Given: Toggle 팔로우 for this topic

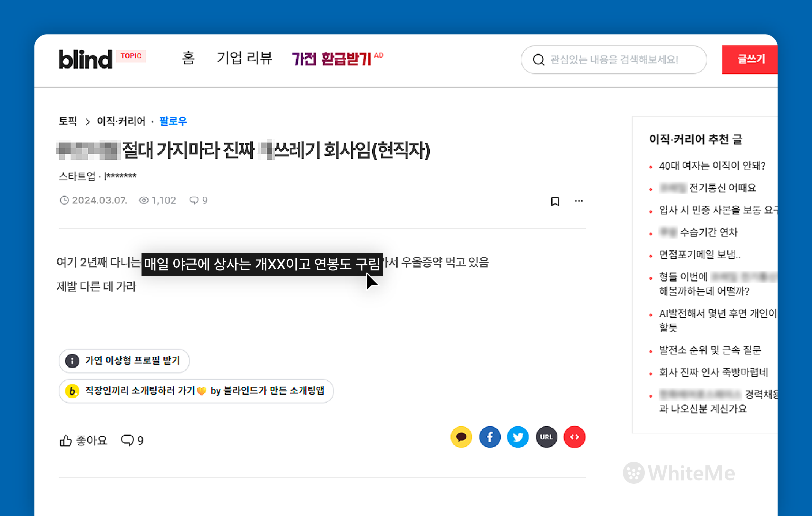Looking at the screenshot, I should 173,121.
